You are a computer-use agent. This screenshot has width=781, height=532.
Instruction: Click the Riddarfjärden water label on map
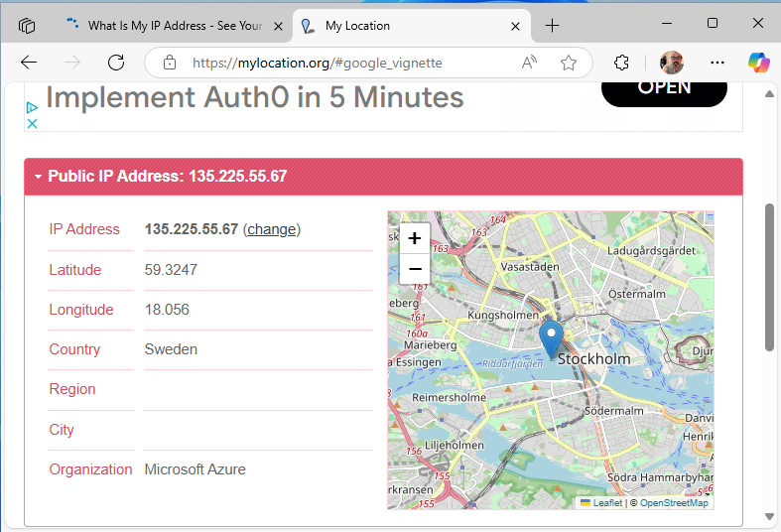[x=512, y=363]
